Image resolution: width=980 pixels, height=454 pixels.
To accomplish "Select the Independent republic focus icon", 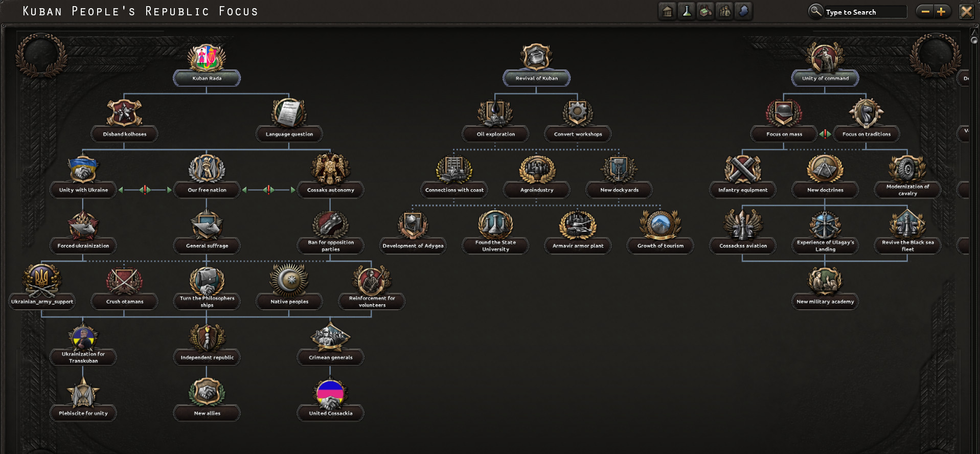I will coord(207,337).
